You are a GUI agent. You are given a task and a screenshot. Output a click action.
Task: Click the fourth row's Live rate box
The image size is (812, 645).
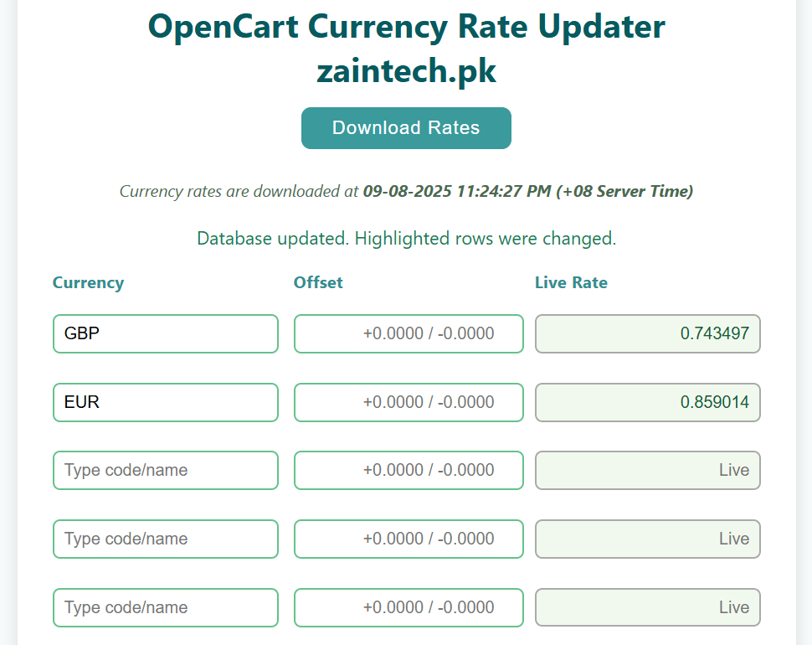[x=647, y=539]
